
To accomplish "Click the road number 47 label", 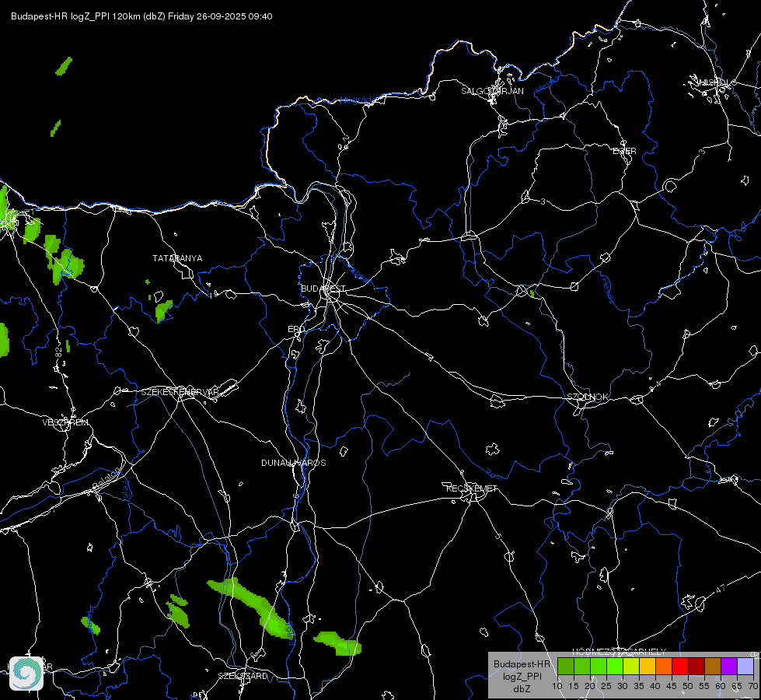I will coord(721,589).
